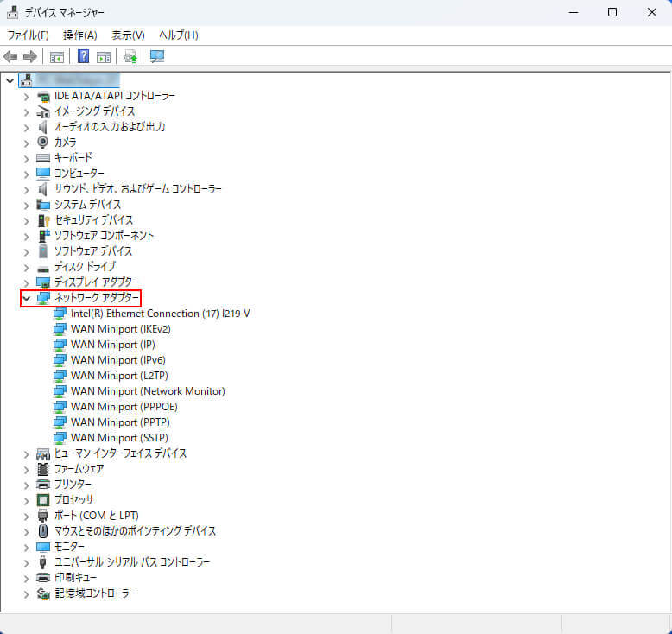This screenshot has width=672, height=634.
Task: Select the 印刷キュー label
Action: (75, 578)
